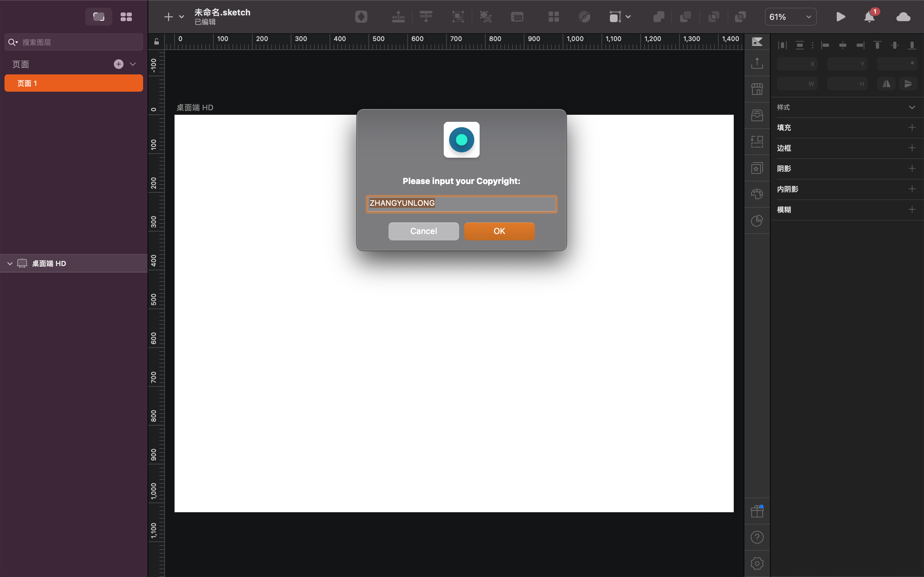Click the Copyright text input field
This screenshot has width=924, height=577.
[461, 204]
